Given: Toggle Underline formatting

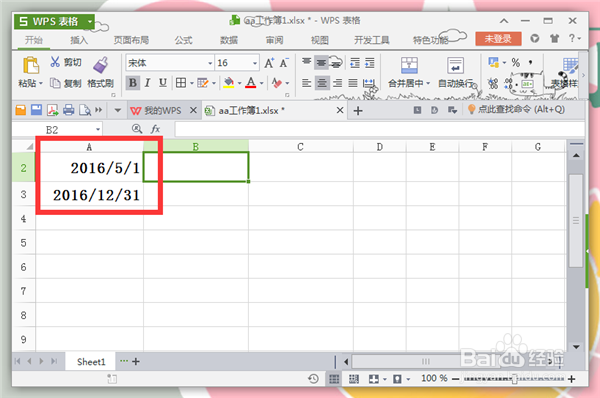Looking at the screenshot, I should 163,83.
